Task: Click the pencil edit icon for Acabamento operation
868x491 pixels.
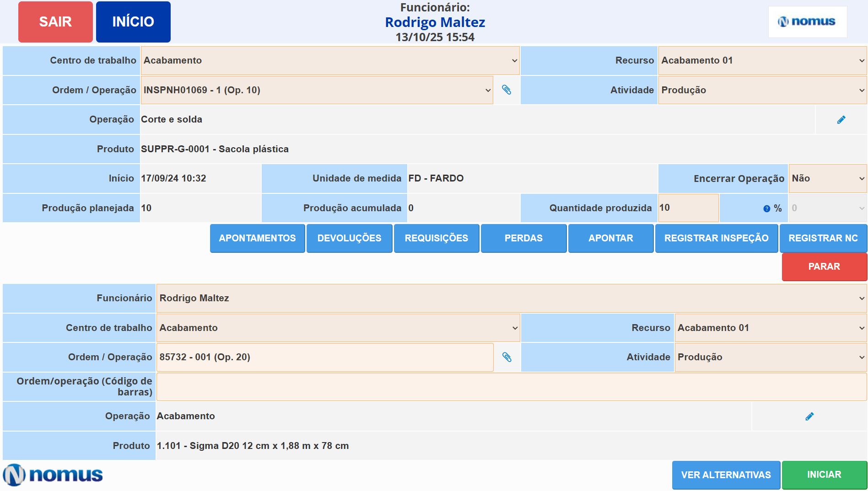Action: pos(809,416)
